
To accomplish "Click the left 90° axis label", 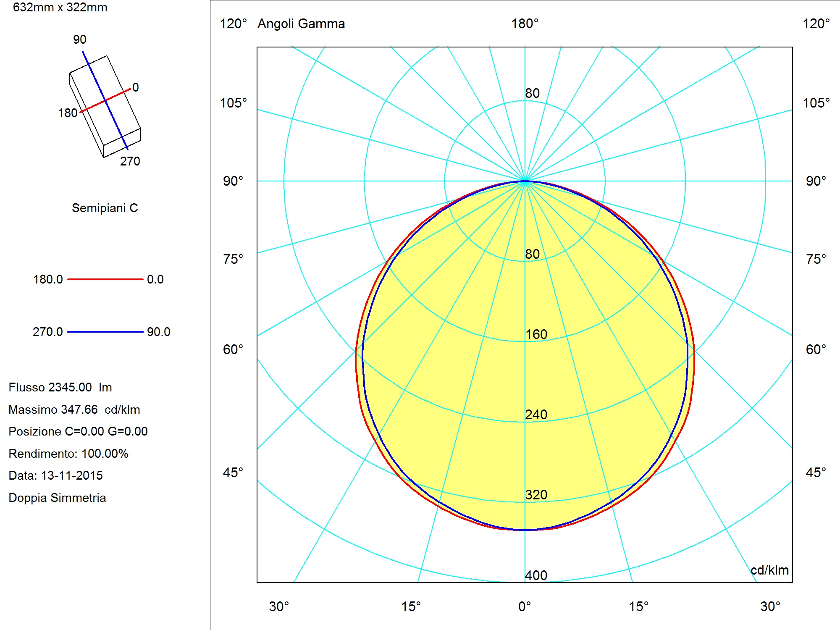I will (233, 181).
